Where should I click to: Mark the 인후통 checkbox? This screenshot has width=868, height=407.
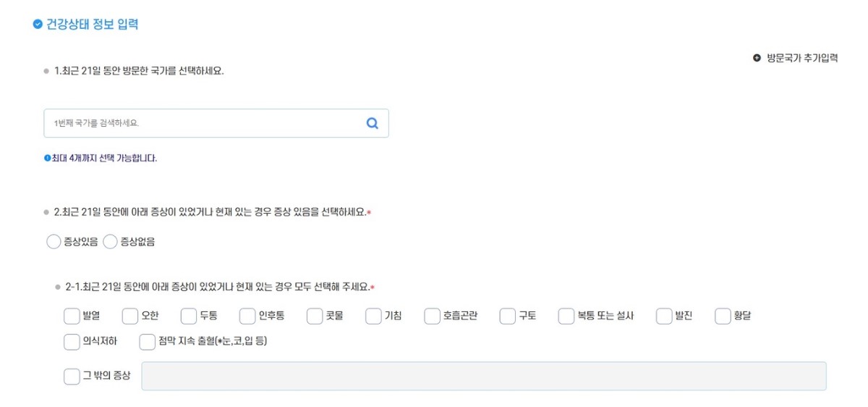[247, 316]
